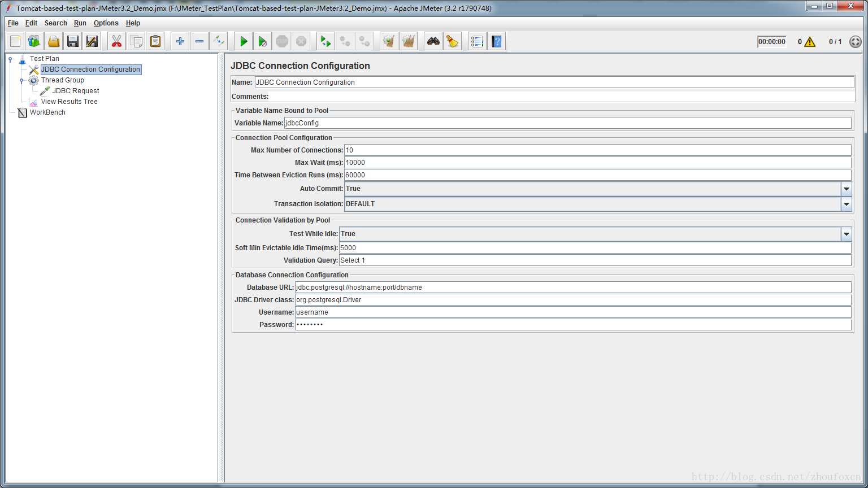Image resolution: width=868 pixels, height=488 pixels.
Task: Click the Cut scissors icon
Action: point(116,41)
